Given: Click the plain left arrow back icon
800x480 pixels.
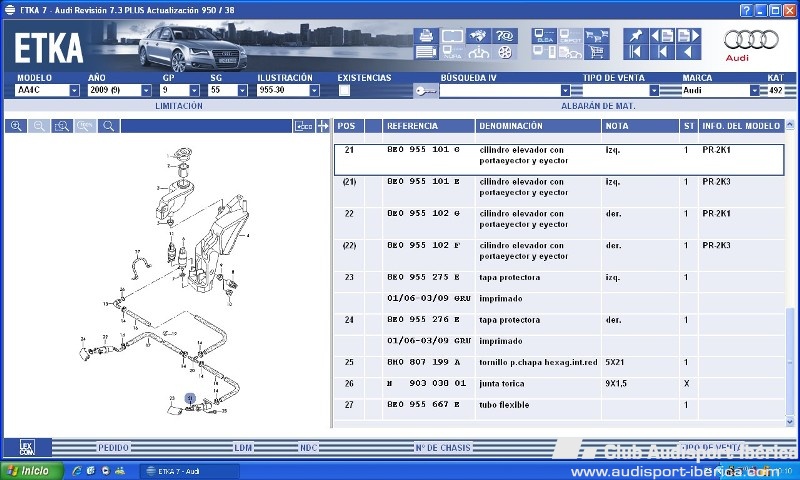Looking at the screenshot, I should click(x=688, y=52).
